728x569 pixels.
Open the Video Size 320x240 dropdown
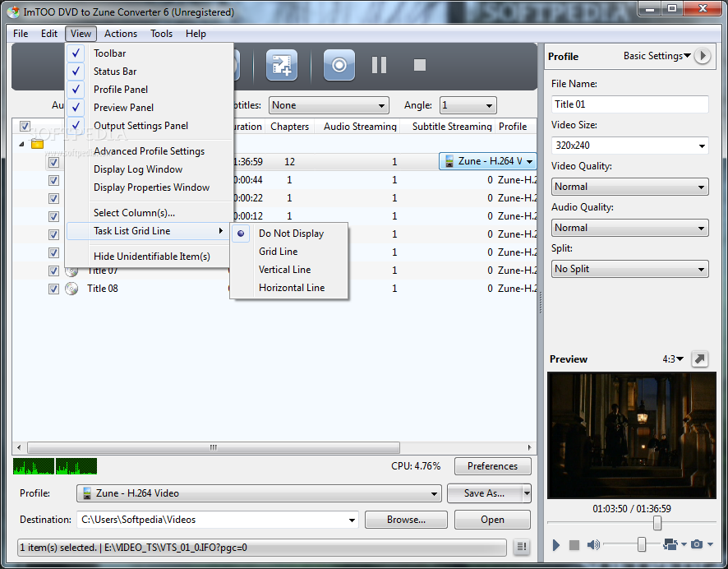click(630, 146)
